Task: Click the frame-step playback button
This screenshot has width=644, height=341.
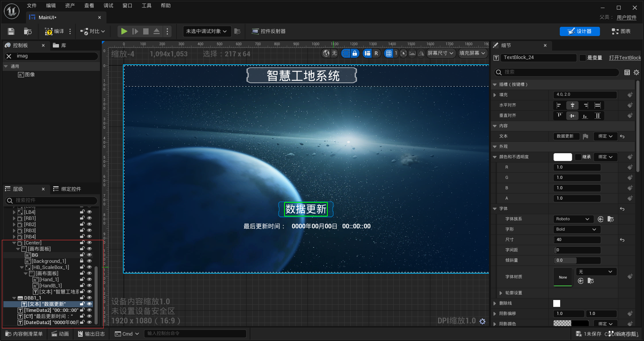Action: [x=135, y=31]
